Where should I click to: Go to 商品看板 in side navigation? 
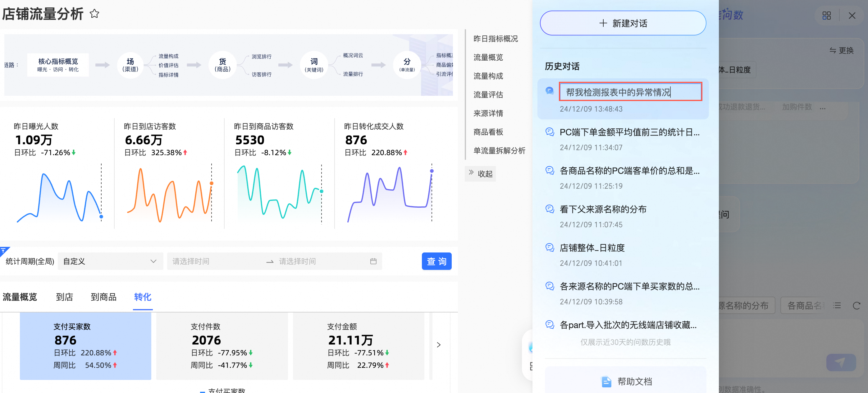pos(488,132)
